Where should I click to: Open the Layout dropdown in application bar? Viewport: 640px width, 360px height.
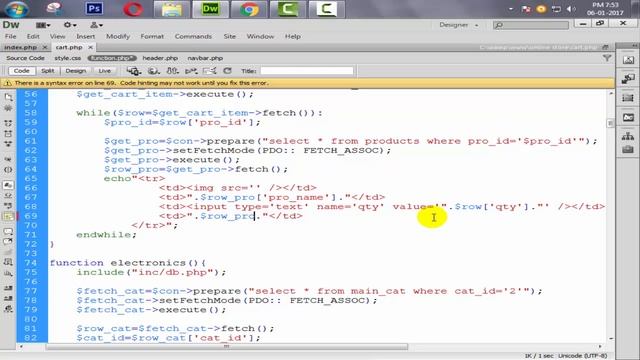[x=43, y=25]
